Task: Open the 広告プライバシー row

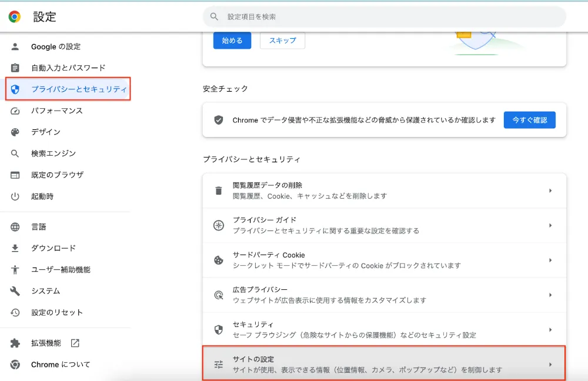Action: (x=385, y=295)
